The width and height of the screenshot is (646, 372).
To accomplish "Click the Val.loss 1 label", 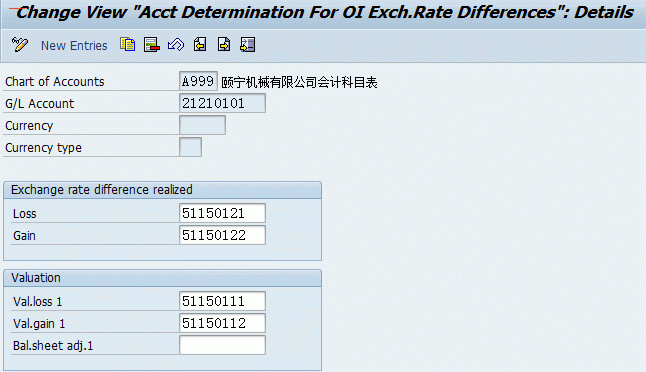I will coord(37,302).
